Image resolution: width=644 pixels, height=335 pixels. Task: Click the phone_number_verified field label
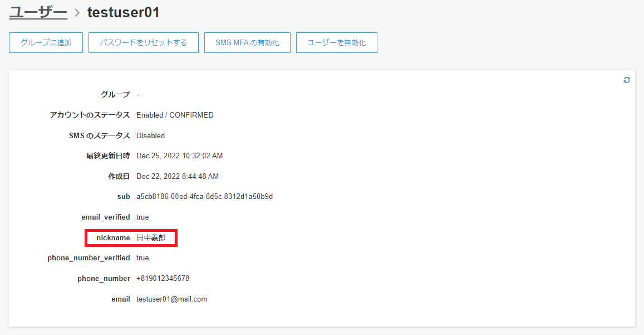[89, 258]
